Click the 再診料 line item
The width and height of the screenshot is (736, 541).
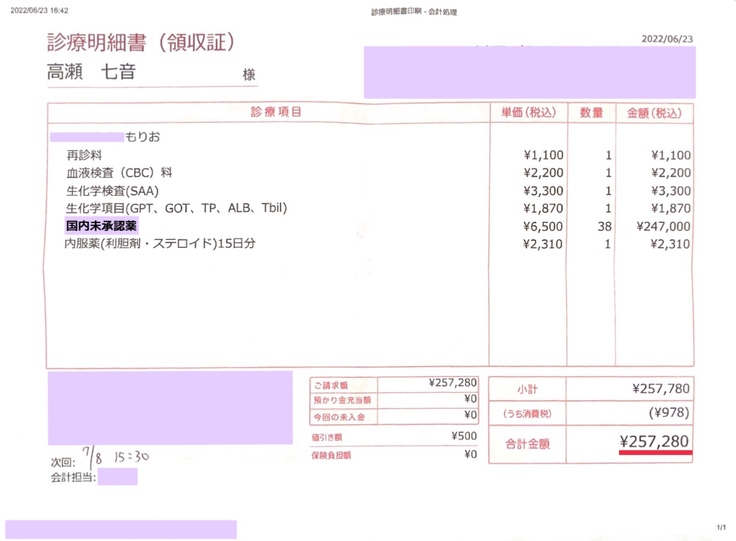(83, 155)
